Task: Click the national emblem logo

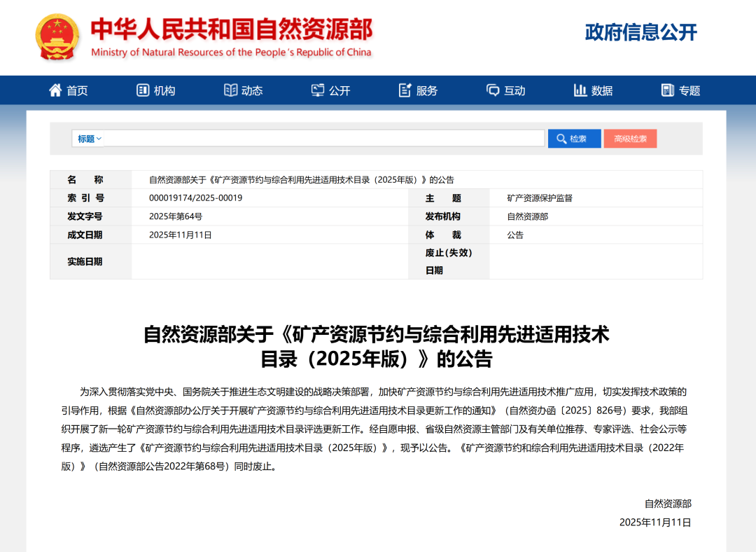Action: click(x=58, y=38)
